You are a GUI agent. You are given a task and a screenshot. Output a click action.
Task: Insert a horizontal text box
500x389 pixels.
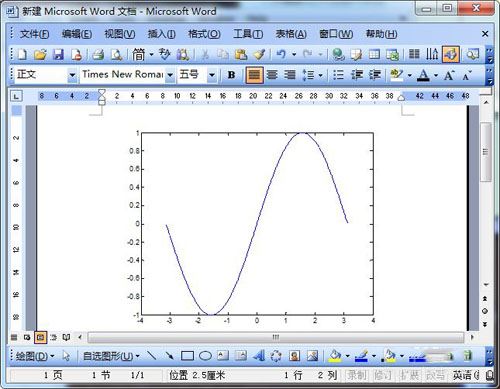click(x=223, y=356)
